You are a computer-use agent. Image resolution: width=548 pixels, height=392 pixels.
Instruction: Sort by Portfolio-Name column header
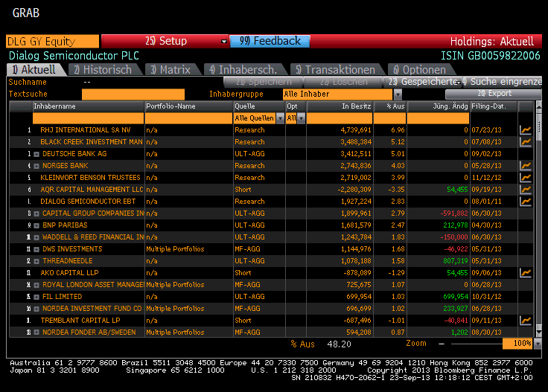pyautogui.click(x=188, y=106)
